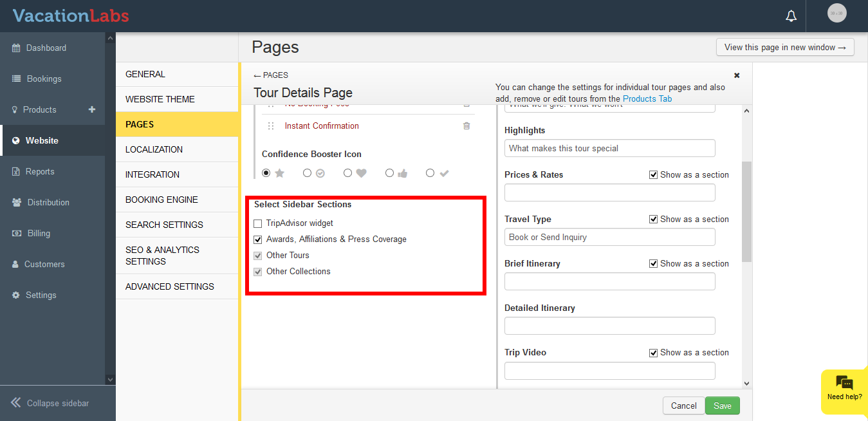The height and width of the screenshot is (421, 868).
Task: Open the notifications bell icon
Action: click(x=791, y=16)
